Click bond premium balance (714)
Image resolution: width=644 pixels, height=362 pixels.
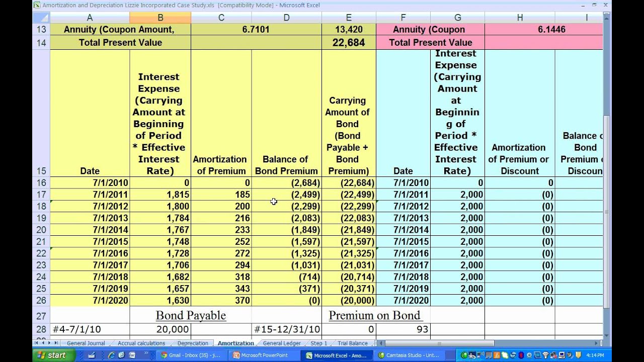[x=286, y=277]
